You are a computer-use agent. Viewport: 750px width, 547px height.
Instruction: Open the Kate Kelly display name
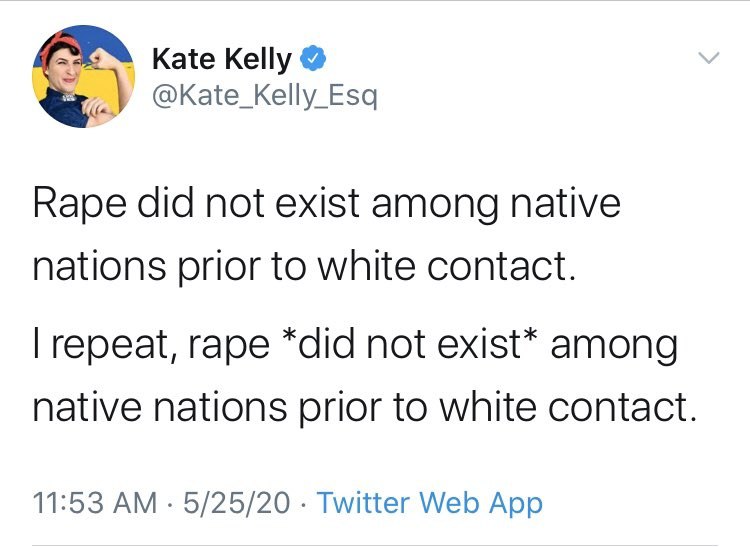(222, 59)
